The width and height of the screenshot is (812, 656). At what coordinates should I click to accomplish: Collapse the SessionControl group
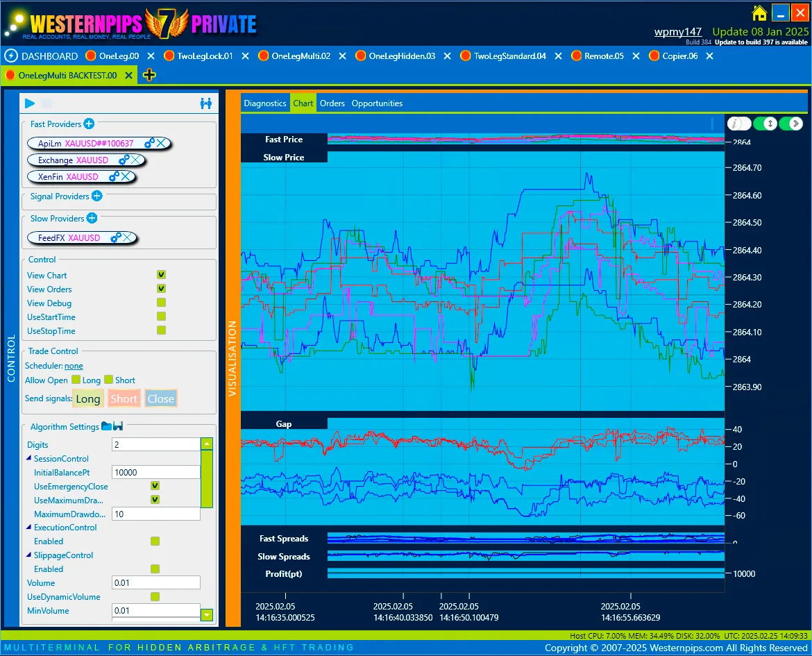point(29,458)
